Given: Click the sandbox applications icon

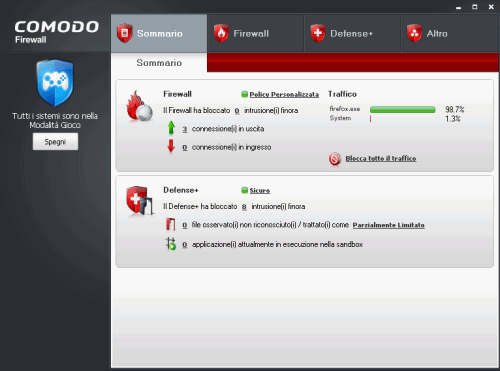Looking at the screenshot, I should [171, 244].
